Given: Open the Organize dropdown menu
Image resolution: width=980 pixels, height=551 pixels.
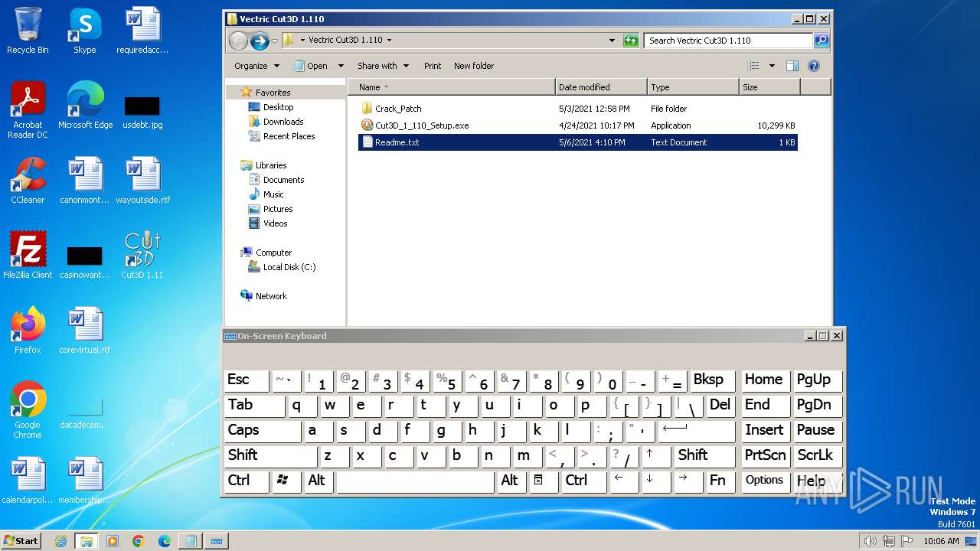Looking at the screenshot, I should pyautogui.click(x=256, y=66).
